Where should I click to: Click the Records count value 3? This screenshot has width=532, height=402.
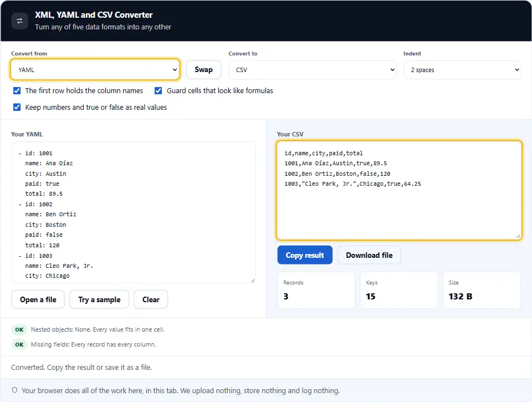[x=286, y=297]
